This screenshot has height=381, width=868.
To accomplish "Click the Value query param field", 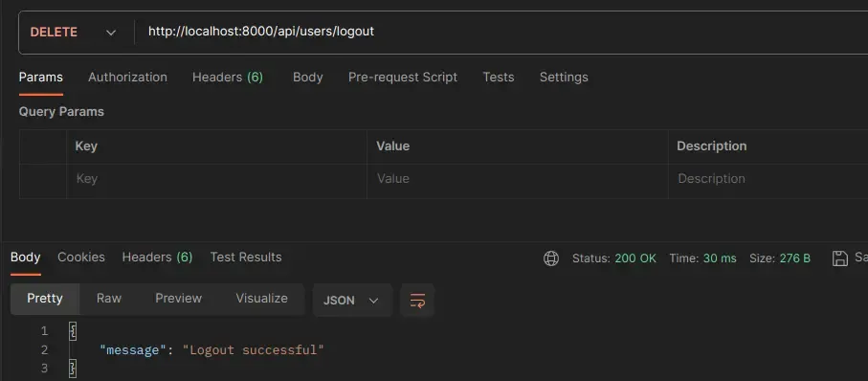I will (517, 179).
